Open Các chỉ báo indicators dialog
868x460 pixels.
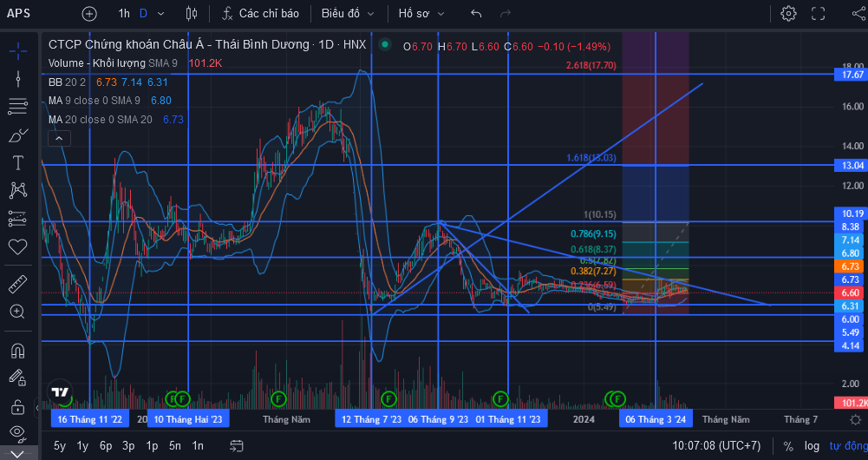[x=260, y=14]
